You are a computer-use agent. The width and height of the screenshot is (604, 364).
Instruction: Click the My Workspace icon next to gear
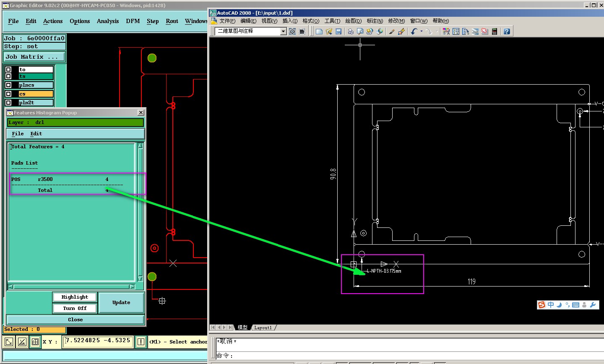tap(302, 31)
